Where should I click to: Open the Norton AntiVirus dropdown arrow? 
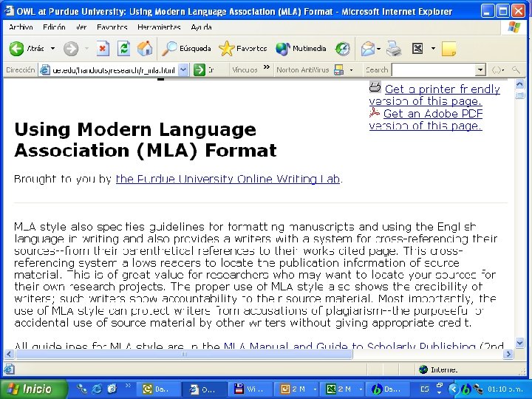(x=351, y=70)
